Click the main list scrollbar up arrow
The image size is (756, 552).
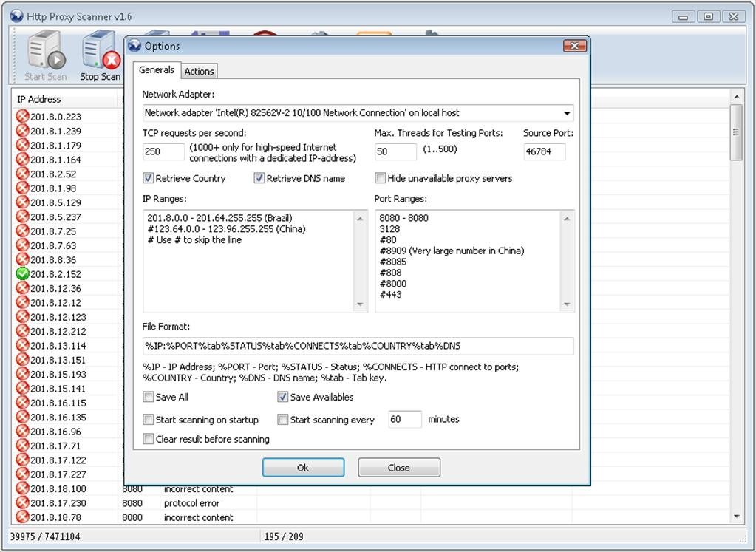tap(736, 97)
